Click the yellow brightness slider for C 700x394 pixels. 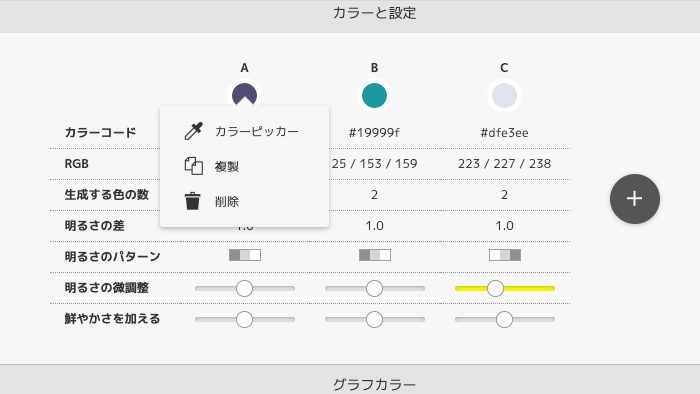pos(504,289)
